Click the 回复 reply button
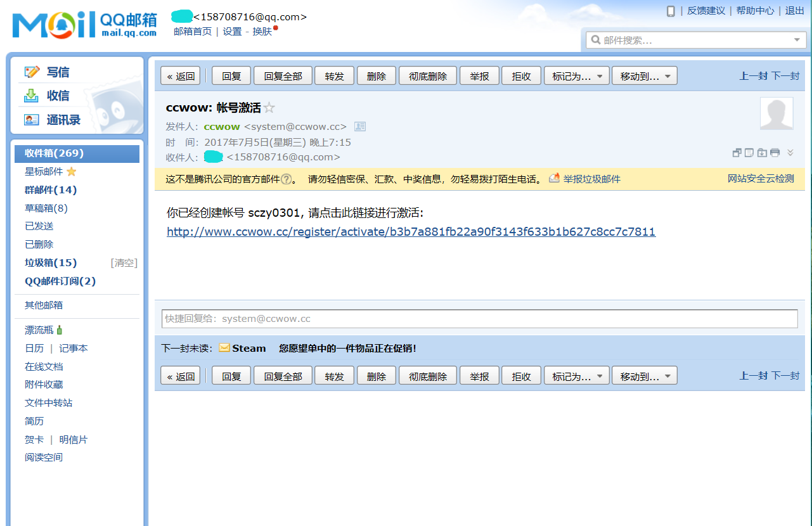Screen dimensions: 812x526 [x=231, y=75]
